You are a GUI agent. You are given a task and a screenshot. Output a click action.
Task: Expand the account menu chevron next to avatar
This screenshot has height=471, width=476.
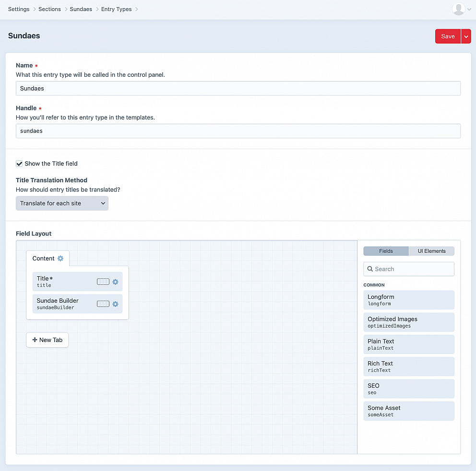coord(469,9)
